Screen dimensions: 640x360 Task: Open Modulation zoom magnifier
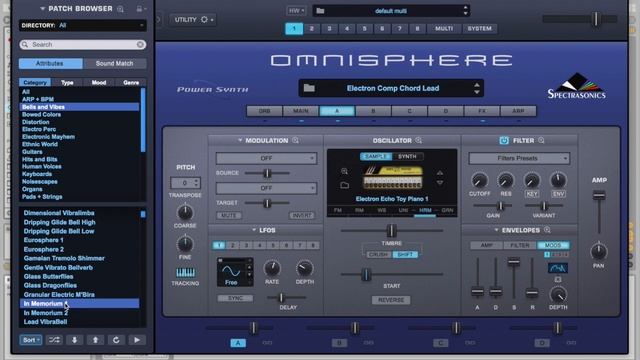coord(296,140)
